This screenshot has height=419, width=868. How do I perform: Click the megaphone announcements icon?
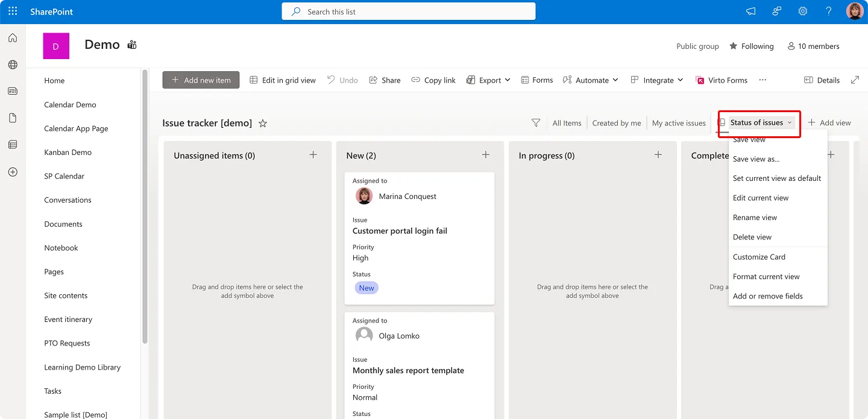(750, 11)
